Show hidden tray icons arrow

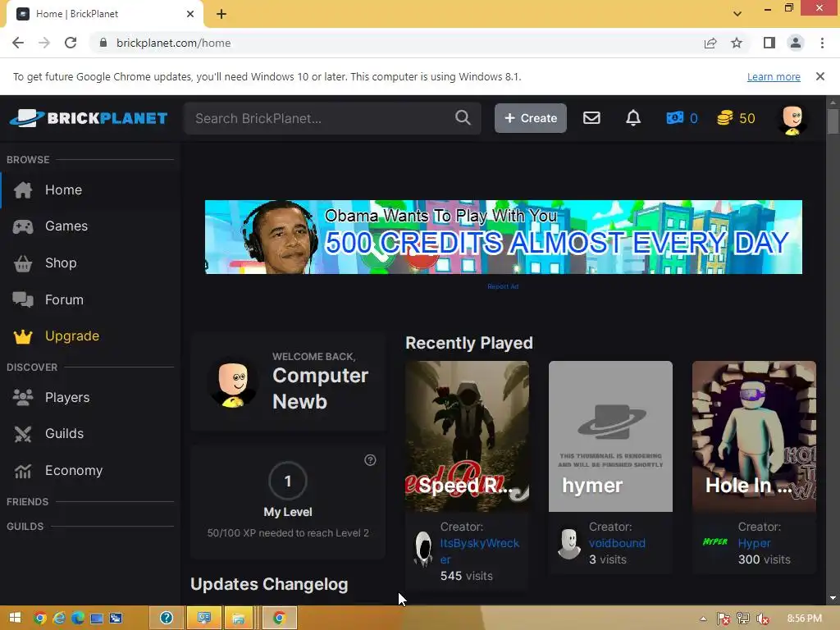(x=703, y=619)
